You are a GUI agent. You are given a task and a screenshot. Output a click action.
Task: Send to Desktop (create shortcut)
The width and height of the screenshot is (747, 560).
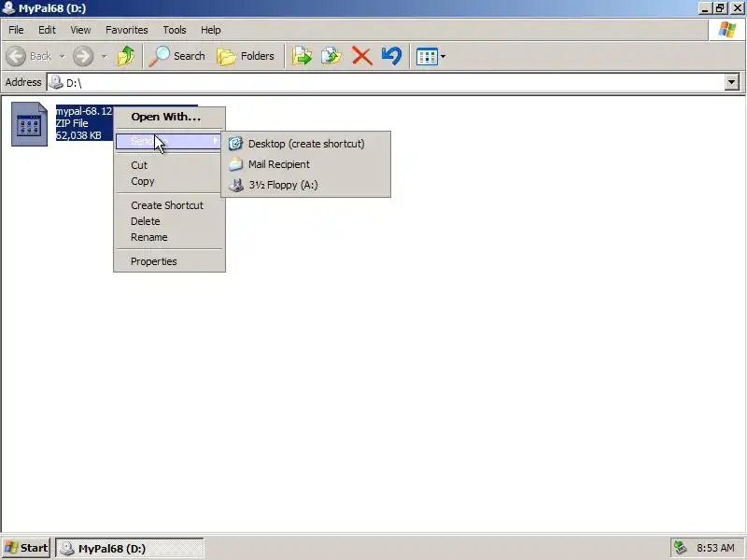pyautogui.click(x=306, y=144)
